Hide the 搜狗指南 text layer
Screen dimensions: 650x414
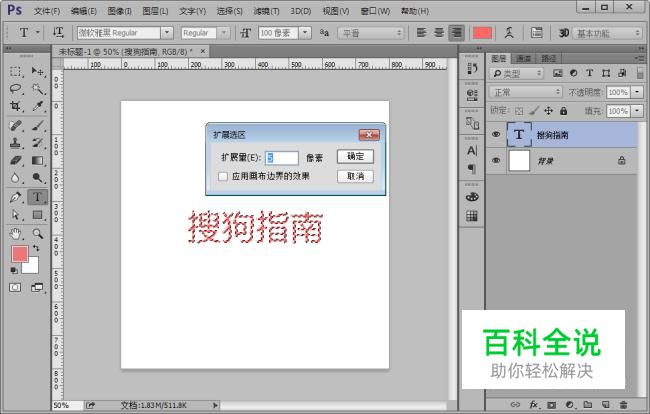click(x=496, y=134)
